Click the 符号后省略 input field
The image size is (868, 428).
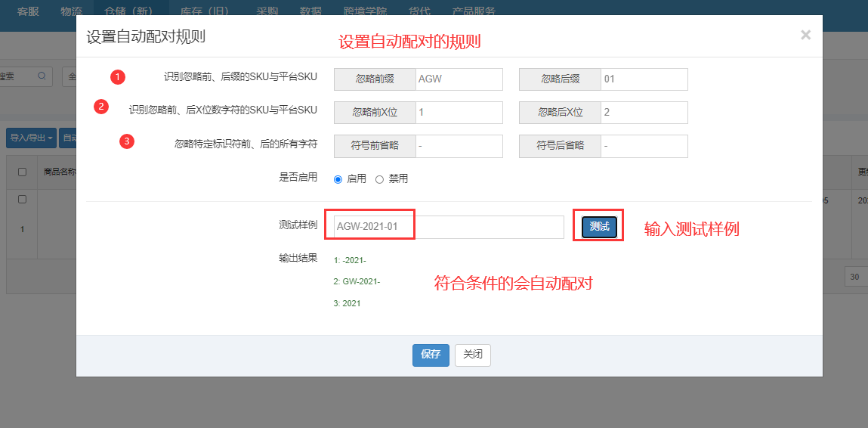pyautogui.click(x=644, y=146)
